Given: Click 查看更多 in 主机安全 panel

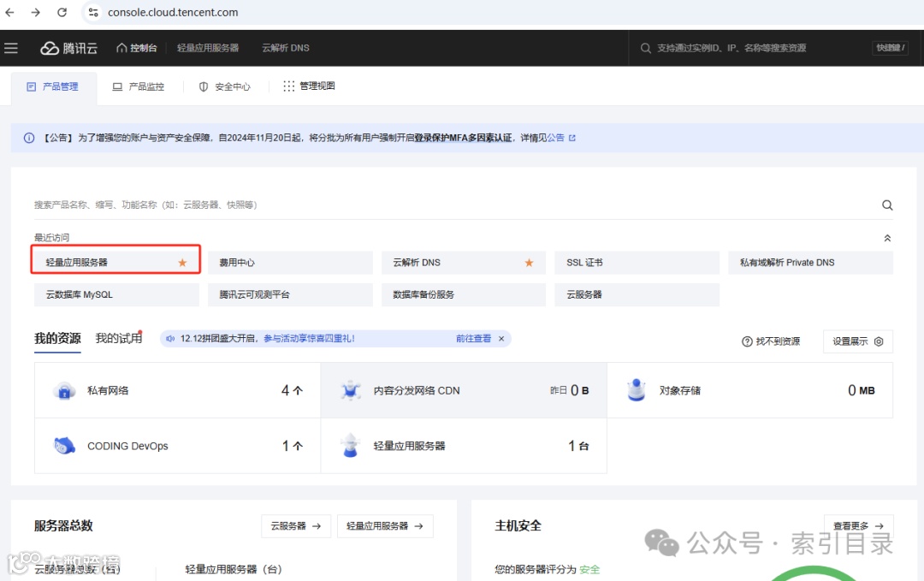Looking at the screenshot, I should click(x=859, y=526).
